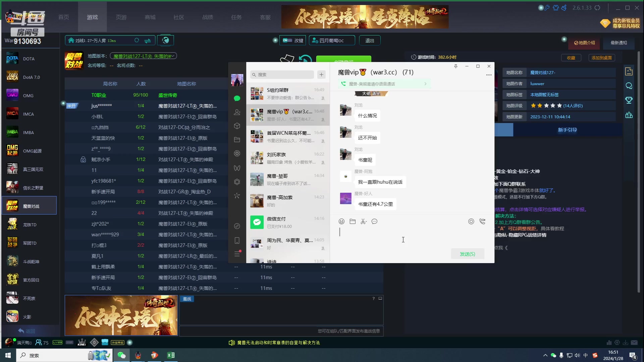
Task: Open chat info three-dots menu
Action: point(489,75)
